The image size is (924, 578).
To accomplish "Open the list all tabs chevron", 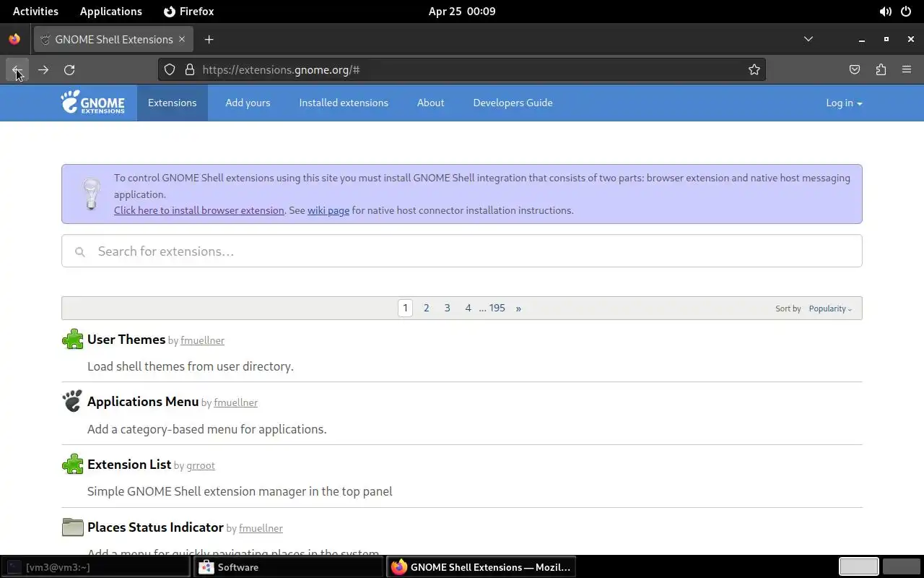I will [808, 39].
